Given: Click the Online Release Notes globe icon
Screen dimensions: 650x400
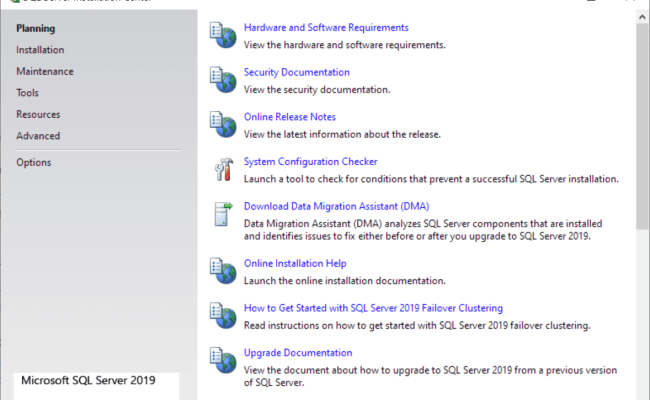Looking at the screenshot, I should [x=223, y=124].
